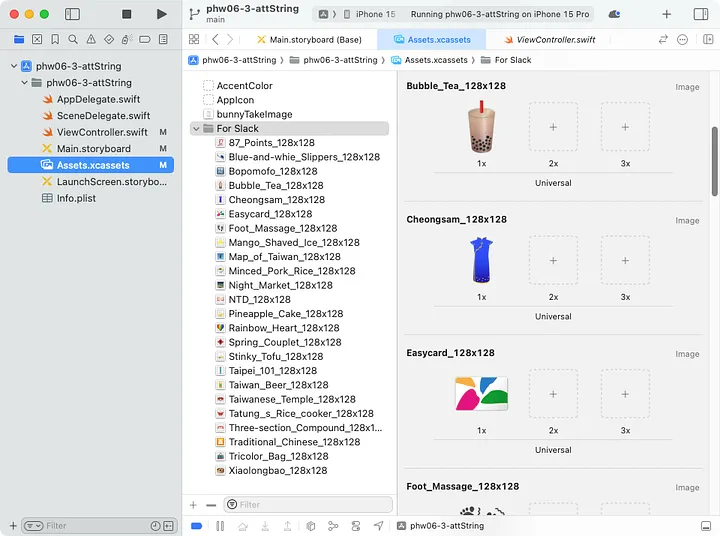Focus the asset catalog Filter field
This screenshot has height=536, width=720.
point(308,505)
